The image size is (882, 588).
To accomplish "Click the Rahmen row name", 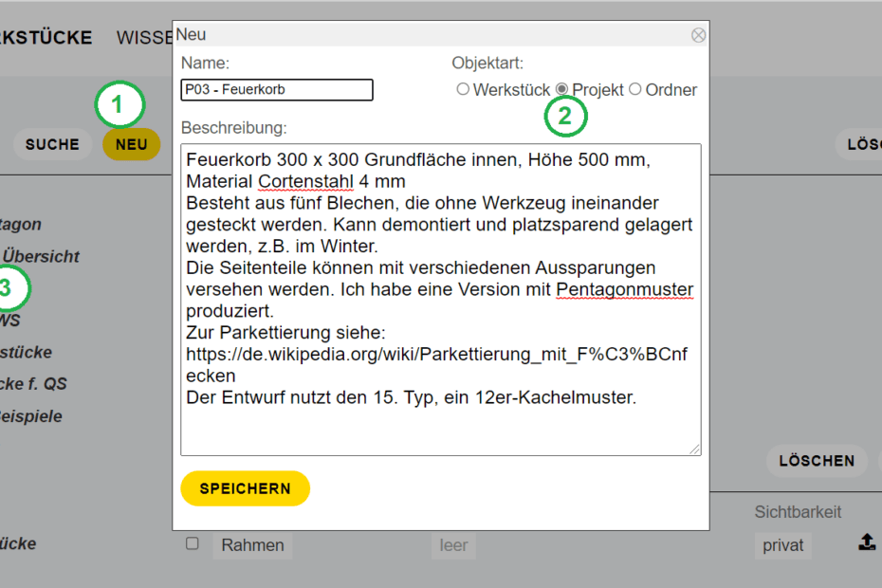I will coord(252,545).
